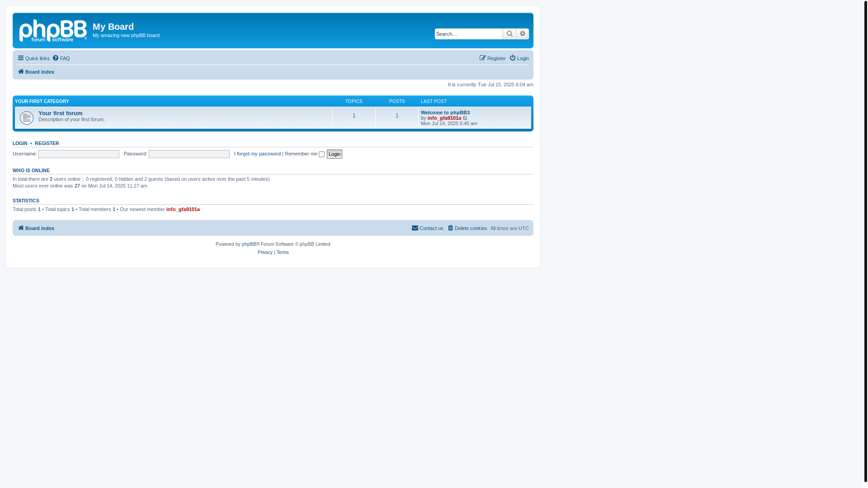Open the Who is online link

pyautogui.click(x=31, y=170)
